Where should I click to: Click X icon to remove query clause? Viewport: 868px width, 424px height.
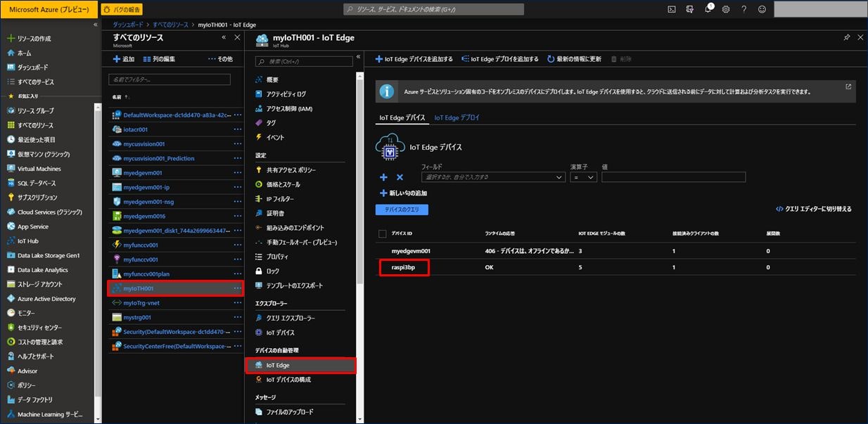tap(400, 178)
